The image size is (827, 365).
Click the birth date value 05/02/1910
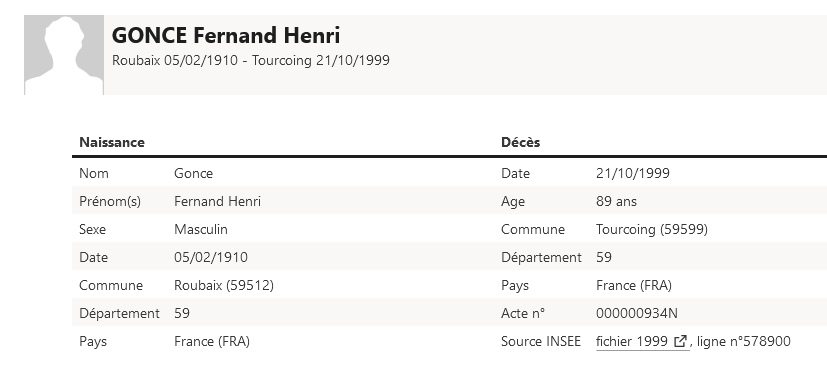coord(211,257)
